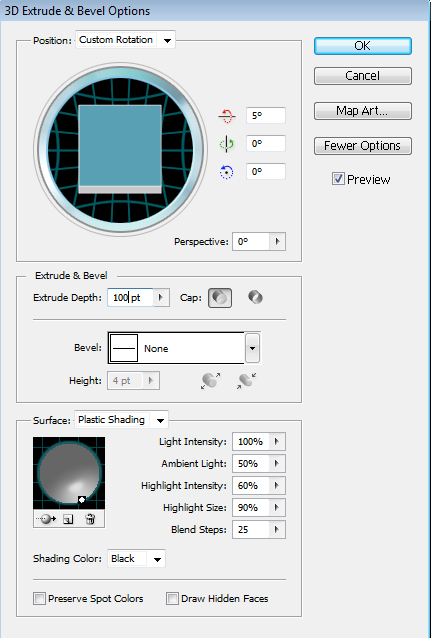The height and width of the screenshot is (638, 438).
Task: Turn cap on for solid appearance
Action: tap(220, 298)
